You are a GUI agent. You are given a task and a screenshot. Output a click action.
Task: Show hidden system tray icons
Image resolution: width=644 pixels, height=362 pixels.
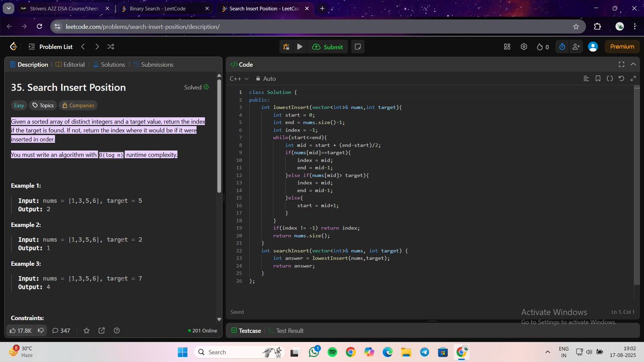[547, 352]
